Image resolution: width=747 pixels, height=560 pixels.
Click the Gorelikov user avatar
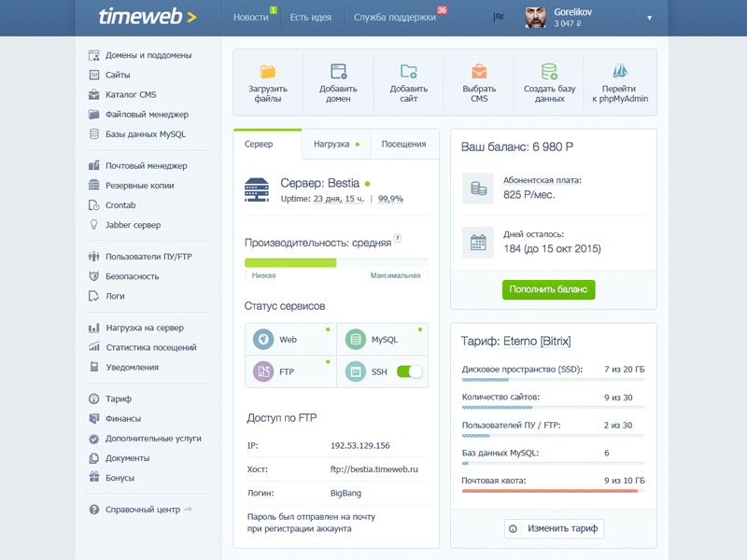pyautogui.click(x=535, y=17)
